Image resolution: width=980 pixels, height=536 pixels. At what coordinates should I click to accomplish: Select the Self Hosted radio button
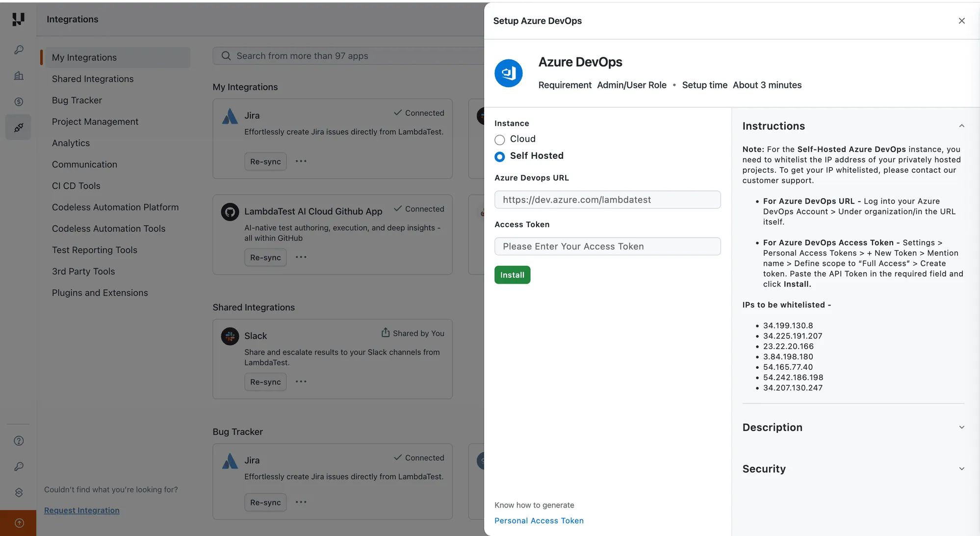499,156
